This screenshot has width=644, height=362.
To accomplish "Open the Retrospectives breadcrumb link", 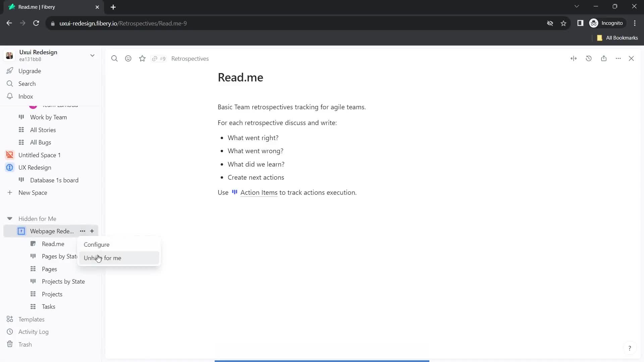I will 190,58.
